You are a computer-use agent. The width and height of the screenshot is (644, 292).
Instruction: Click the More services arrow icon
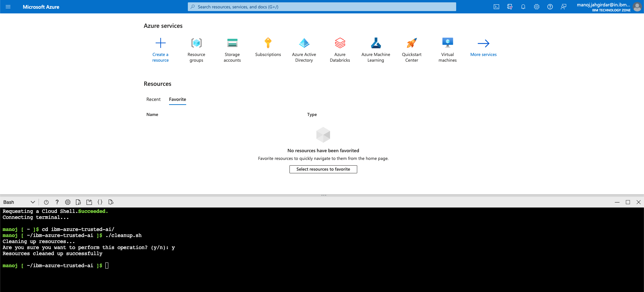click(484, 43)
